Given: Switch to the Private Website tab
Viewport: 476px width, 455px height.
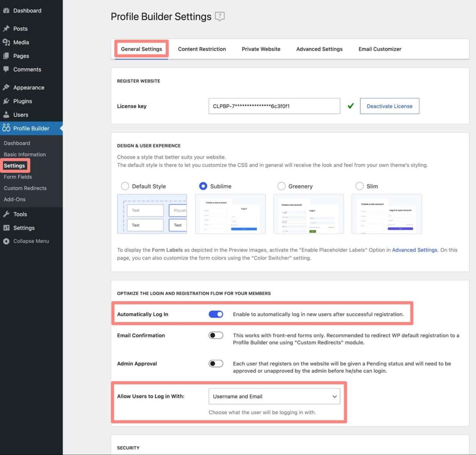Looking at the screenshot, I should 261,49.
